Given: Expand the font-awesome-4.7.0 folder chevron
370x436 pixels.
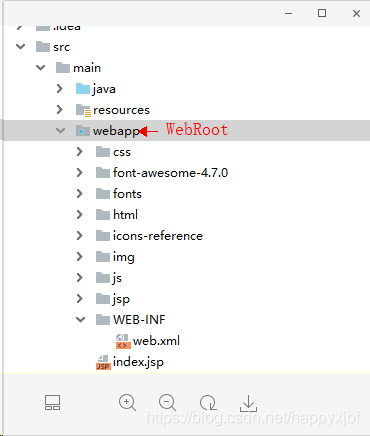Looking at the screenshot, I should tap(79, 173).
